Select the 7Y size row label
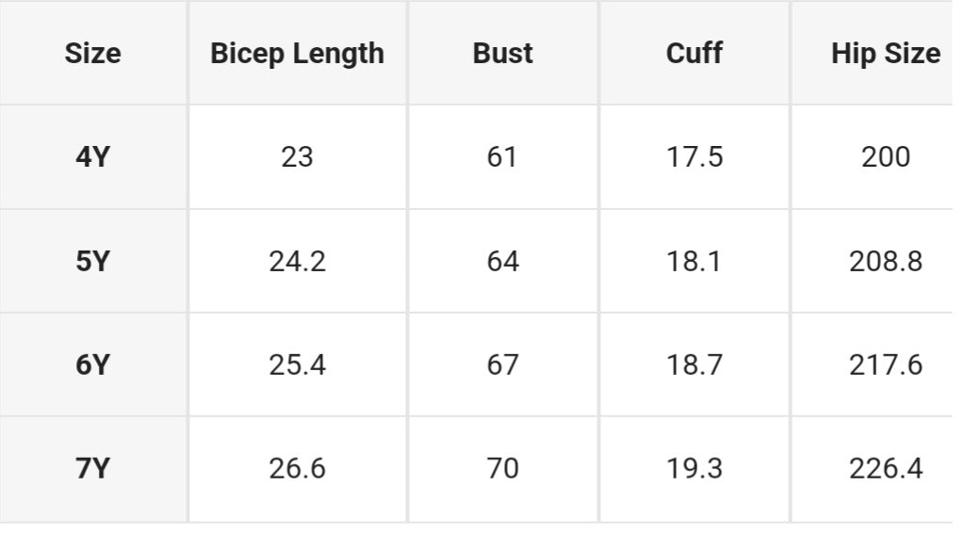Screen dimensions: 980x534 click(92, 468)
